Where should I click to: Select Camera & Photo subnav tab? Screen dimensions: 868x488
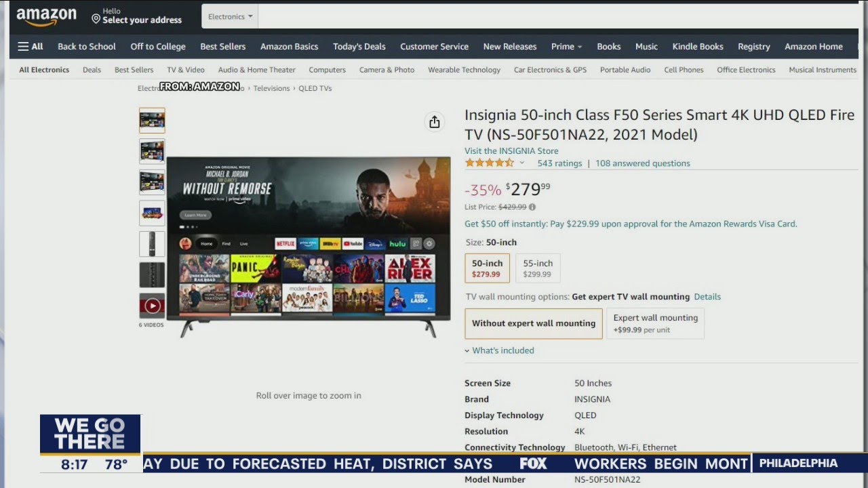tap(387, 70)
